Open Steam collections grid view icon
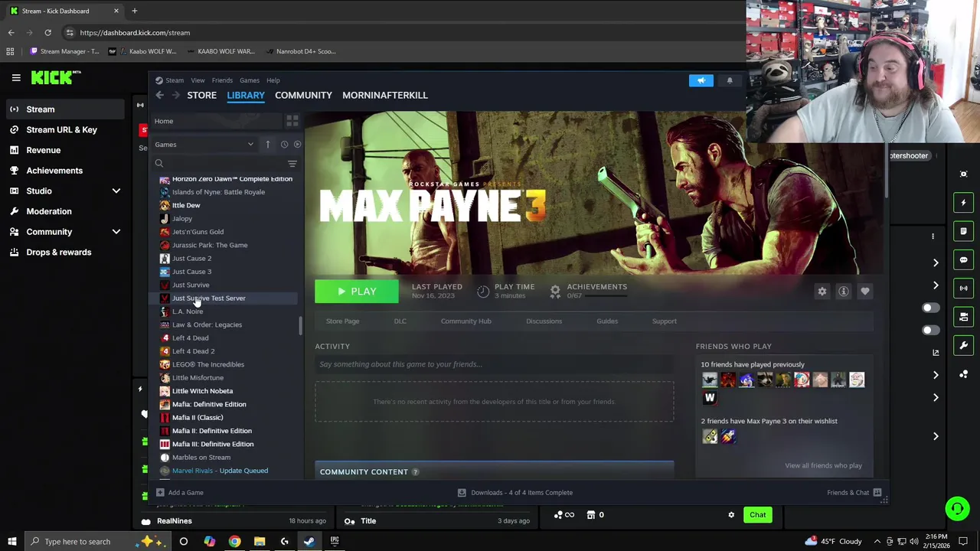The height and width of the screenshot is (551, 980). click(292, 121)
